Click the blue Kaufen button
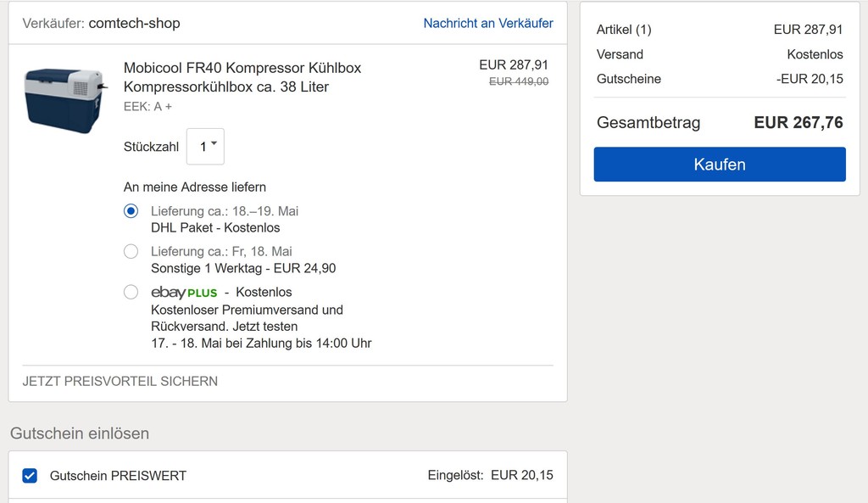 pos(720,164)
